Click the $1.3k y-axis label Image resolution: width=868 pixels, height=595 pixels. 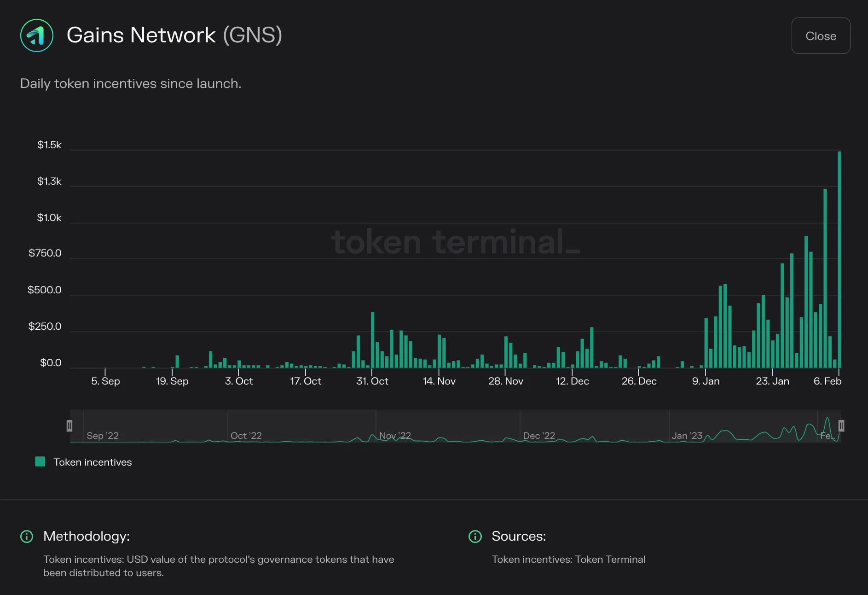[49, 181]
